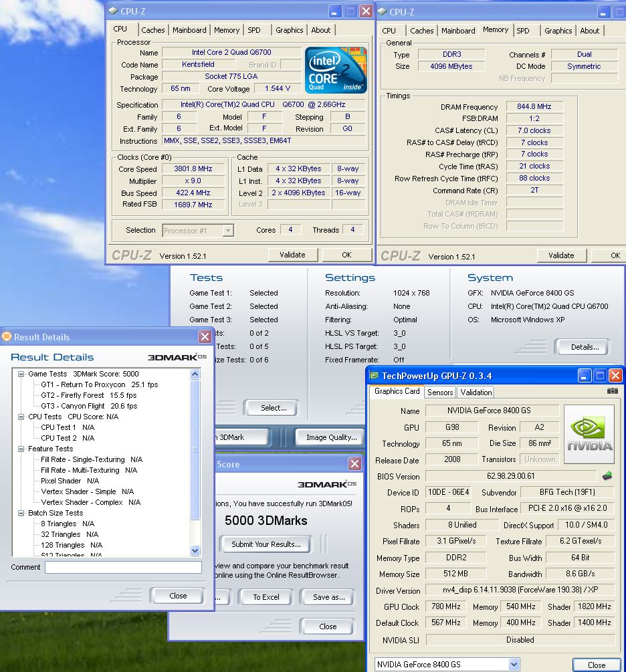Click Validate in the right CPU-Z window
Image resolution: width=626 pixels, height=672 pixels.
coord(561,255)
